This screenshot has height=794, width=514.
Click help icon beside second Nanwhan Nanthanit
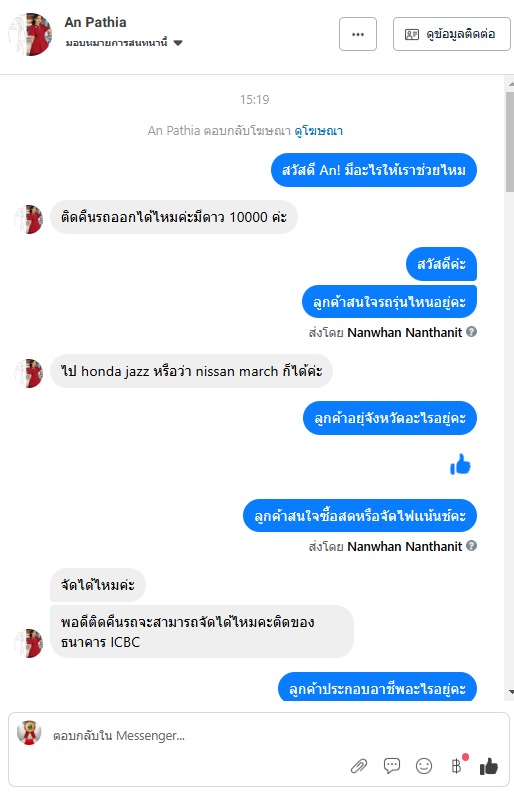(471, 546)
